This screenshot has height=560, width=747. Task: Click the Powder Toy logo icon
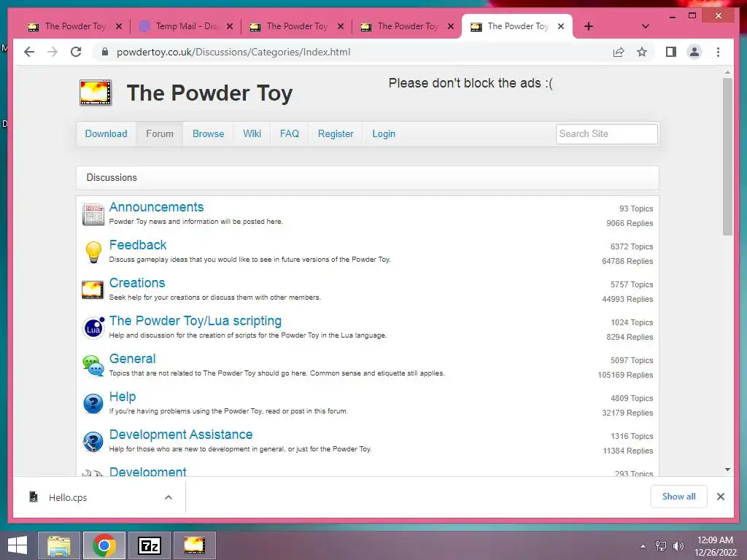[96, 93]
